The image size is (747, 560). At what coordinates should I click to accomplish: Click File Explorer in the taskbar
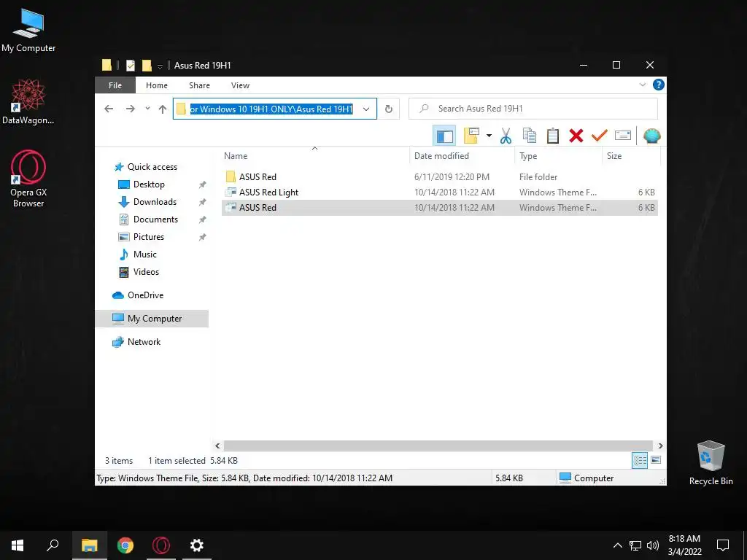coord(89,545)
